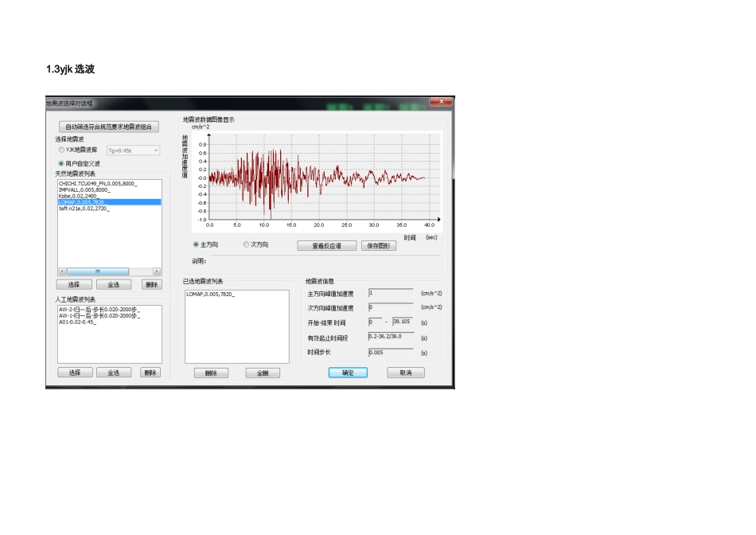
Task: Pick the taft n21e wave entry
Action: click(84, 209)
